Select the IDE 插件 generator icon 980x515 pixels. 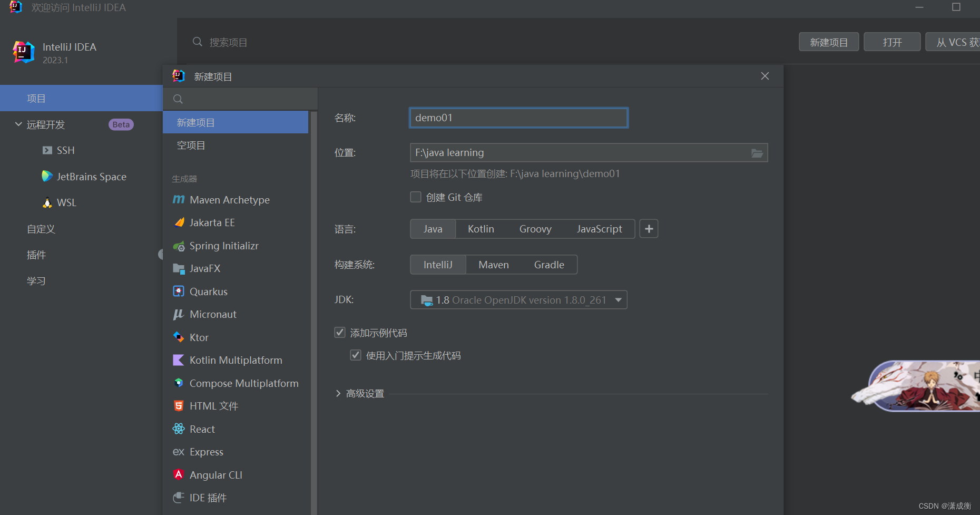click(x=179, y=498)
